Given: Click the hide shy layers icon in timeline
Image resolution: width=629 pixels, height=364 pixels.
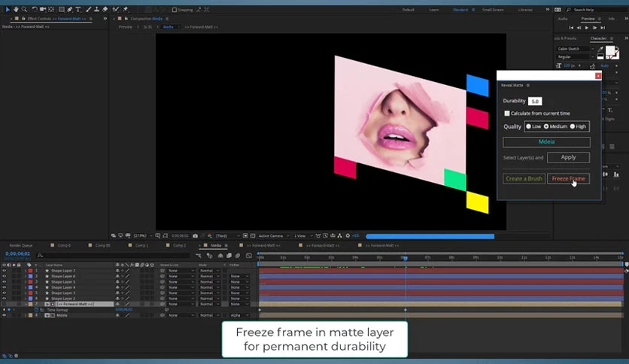Looking at the screenshot, I should (x=220, y=256).
